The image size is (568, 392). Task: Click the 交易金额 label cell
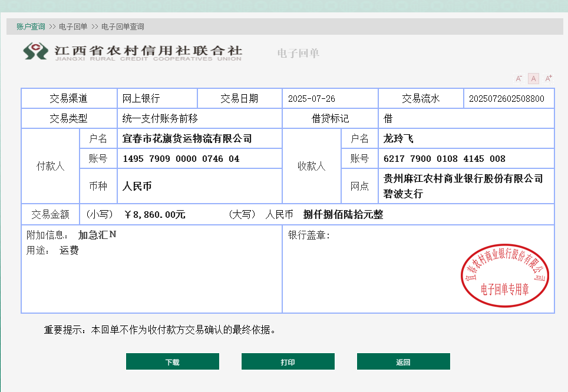click(50, 214)
